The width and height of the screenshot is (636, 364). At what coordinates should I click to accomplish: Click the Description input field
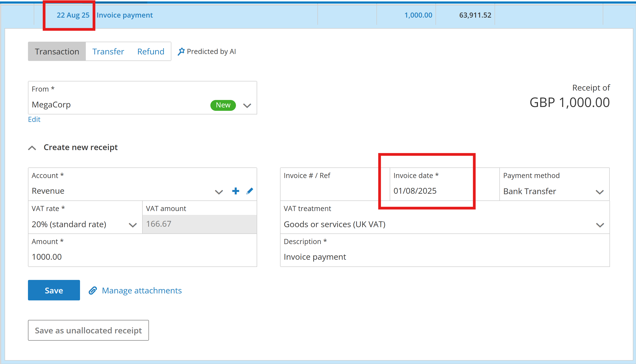(444, 257)
